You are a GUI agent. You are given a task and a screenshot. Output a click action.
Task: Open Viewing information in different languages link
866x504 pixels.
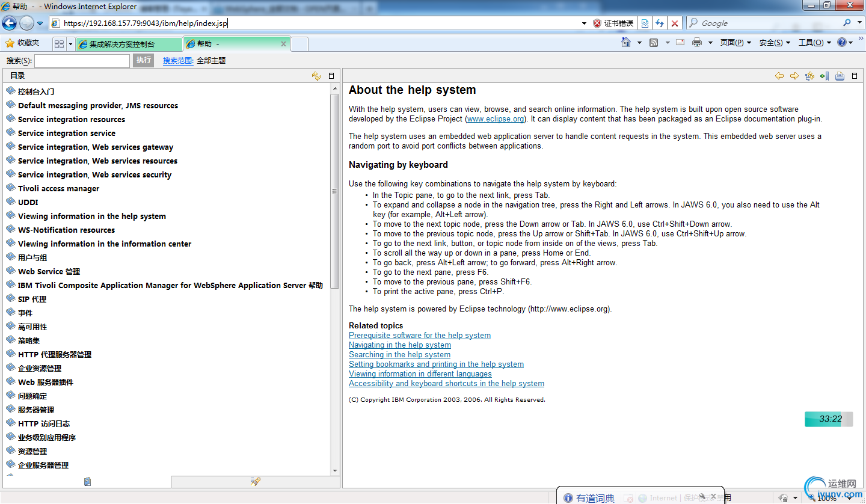click(420, 374)
